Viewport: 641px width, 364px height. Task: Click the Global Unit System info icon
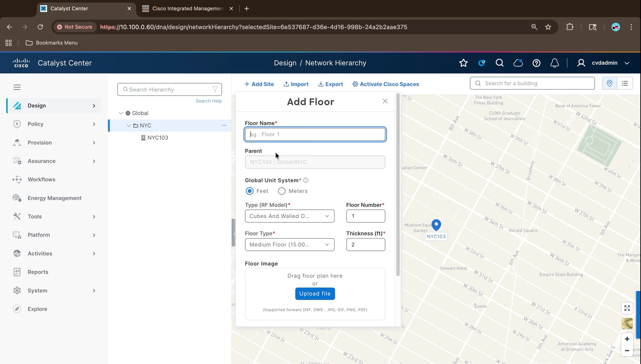pos(306,180)
